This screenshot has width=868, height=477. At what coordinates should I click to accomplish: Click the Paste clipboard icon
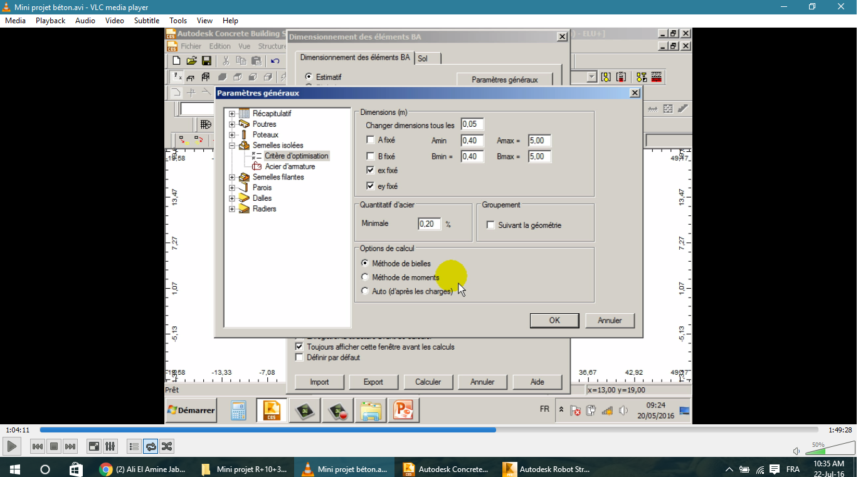256,61
